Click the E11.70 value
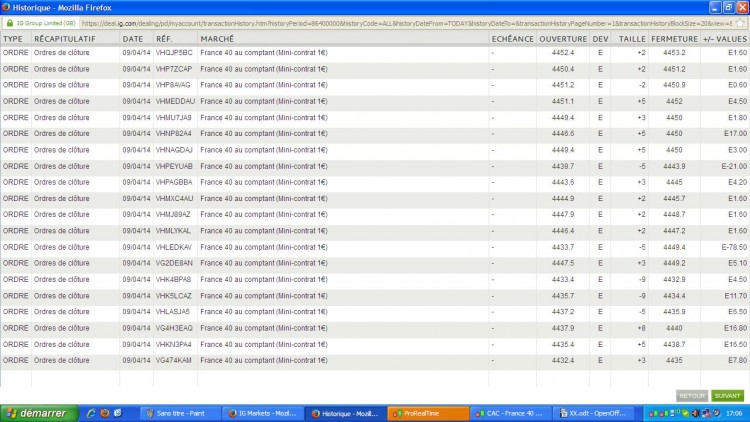Image resolution: width=750 pixels, height=422 pixels. click(735, 296)
